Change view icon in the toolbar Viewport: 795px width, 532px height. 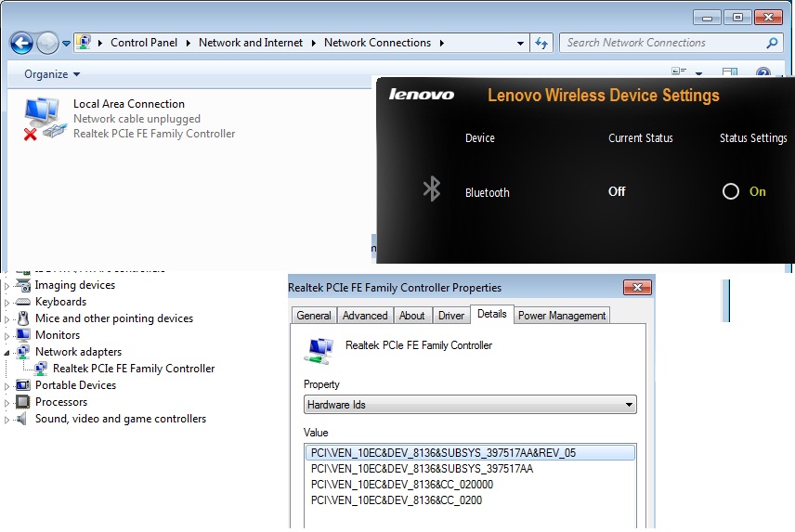tap(679, 71)
